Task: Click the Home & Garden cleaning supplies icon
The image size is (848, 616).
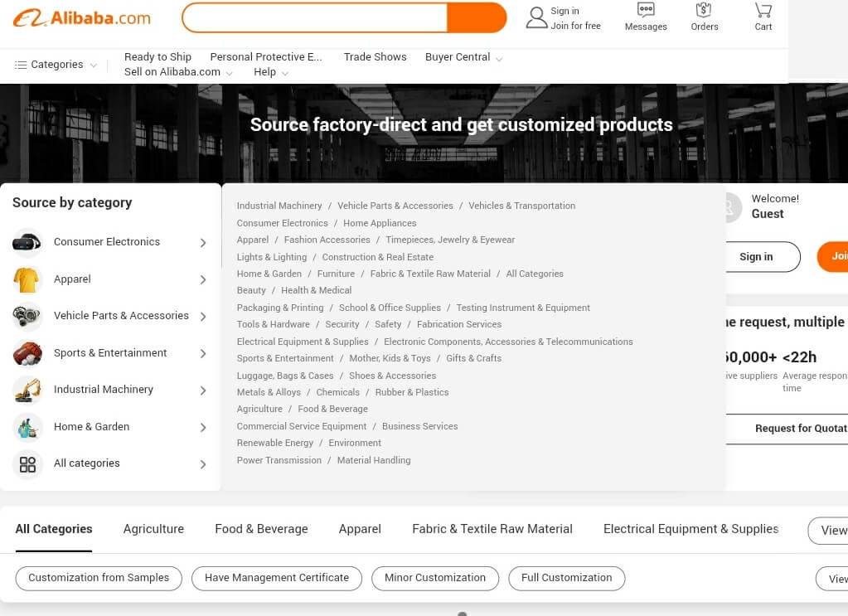Action: 27,427
